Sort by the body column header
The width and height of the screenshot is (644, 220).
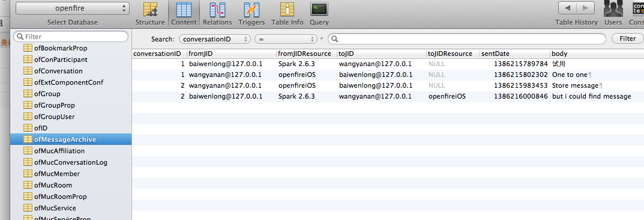tap(597, 54)
